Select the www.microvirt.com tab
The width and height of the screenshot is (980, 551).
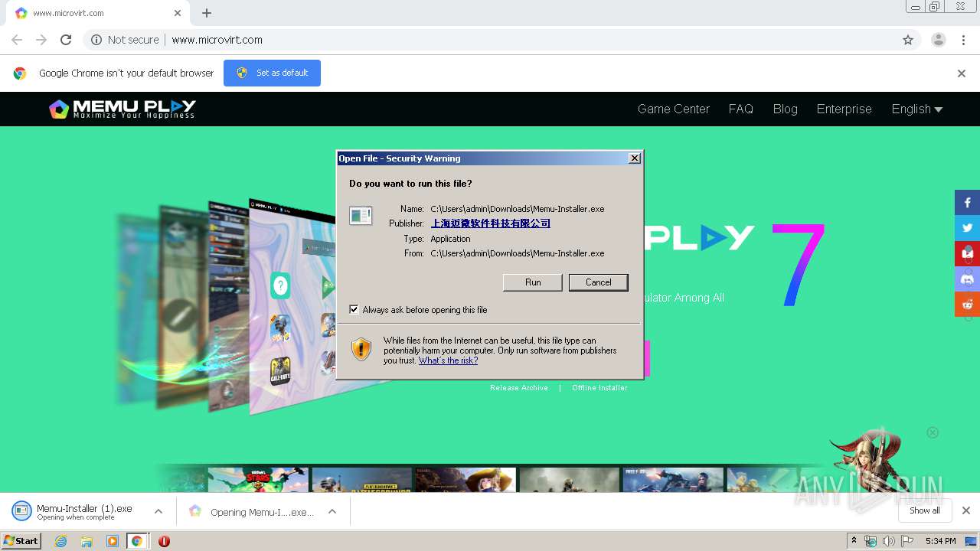coord(98,13)
